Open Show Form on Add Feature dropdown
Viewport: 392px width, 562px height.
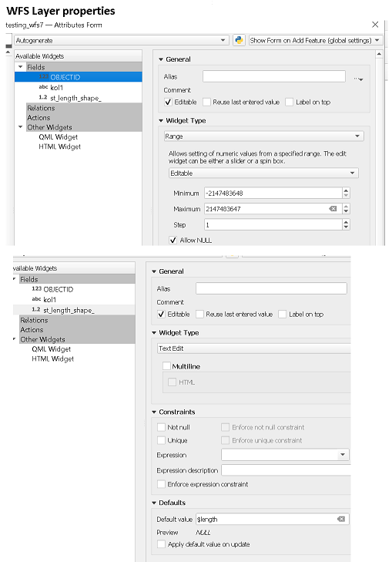tap(316, 40)
